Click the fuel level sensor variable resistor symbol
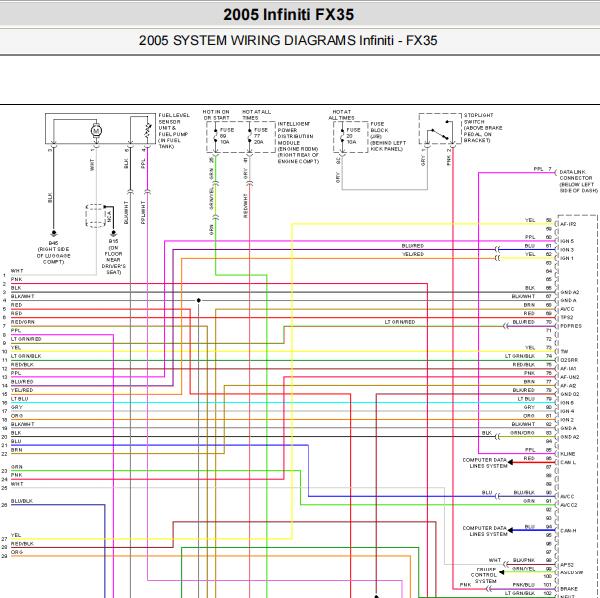The image size is (600, 598). tap(147, 131)
